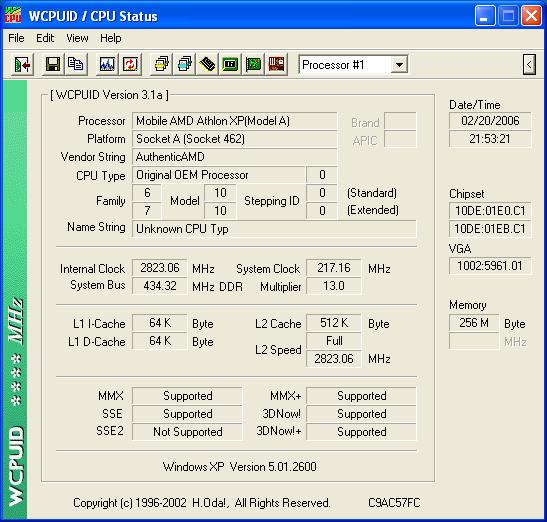Viewport: 547px width, 522px height.
Task: Click the Name String 'Unknown CPU Typ'
Action: [x=274, y=229]
